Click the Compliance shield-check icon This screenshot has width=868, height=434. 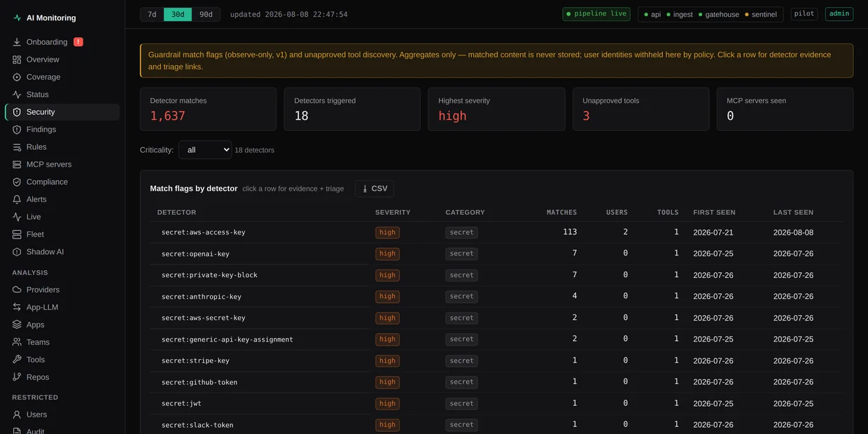[x=17, y=182]
